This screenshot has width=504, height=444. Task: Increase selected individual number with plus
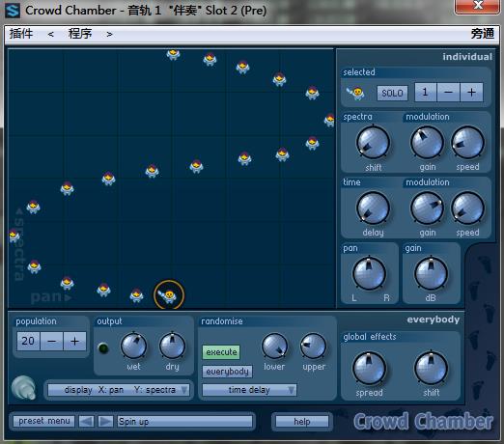(471, 93)
